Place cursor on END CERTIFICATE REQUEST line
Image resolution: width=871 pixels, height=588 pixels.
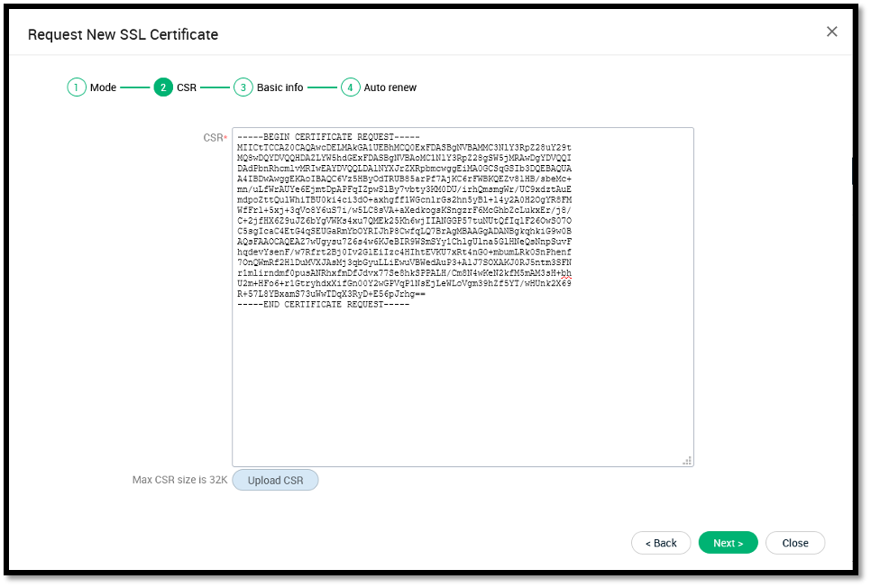click(x=323, y=305)
